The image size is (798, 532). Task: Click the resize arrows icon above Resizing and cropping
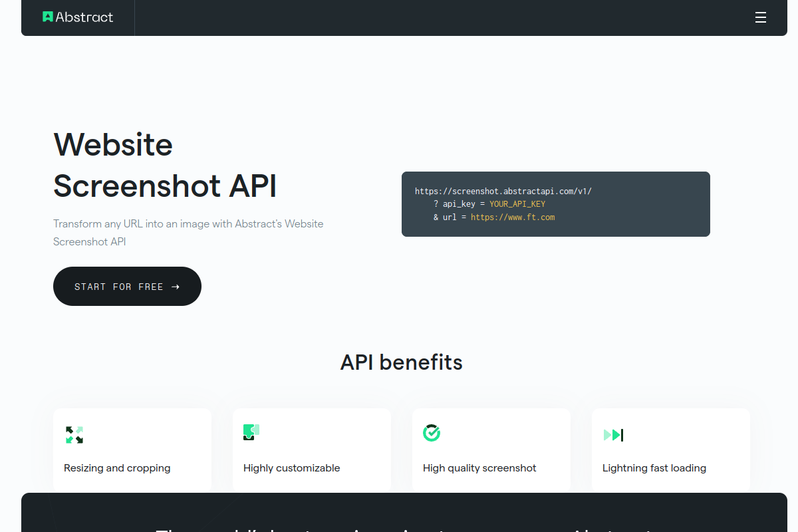tap(74, 435)
